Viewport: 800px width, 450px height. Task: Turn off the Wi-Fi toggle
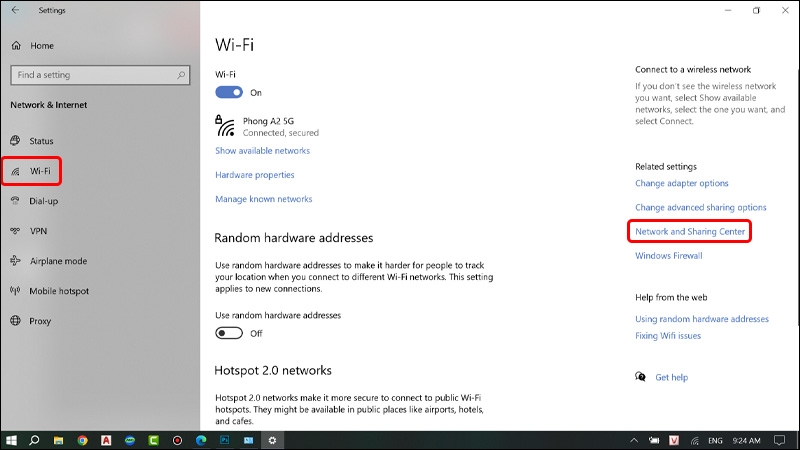click(229, 92)
